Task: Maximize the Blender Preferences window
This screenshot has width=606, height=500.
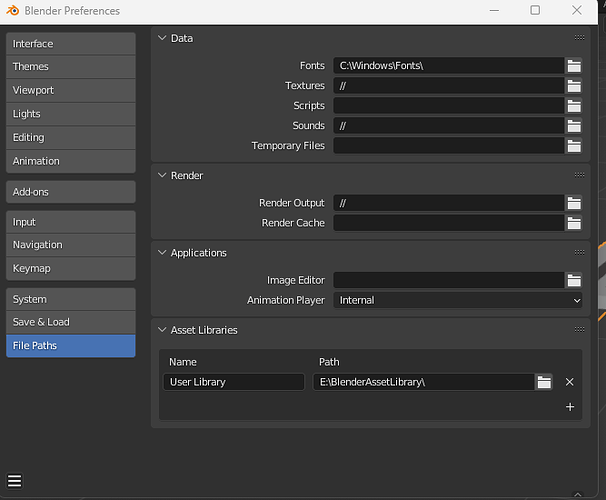Action: pos(535,10)
